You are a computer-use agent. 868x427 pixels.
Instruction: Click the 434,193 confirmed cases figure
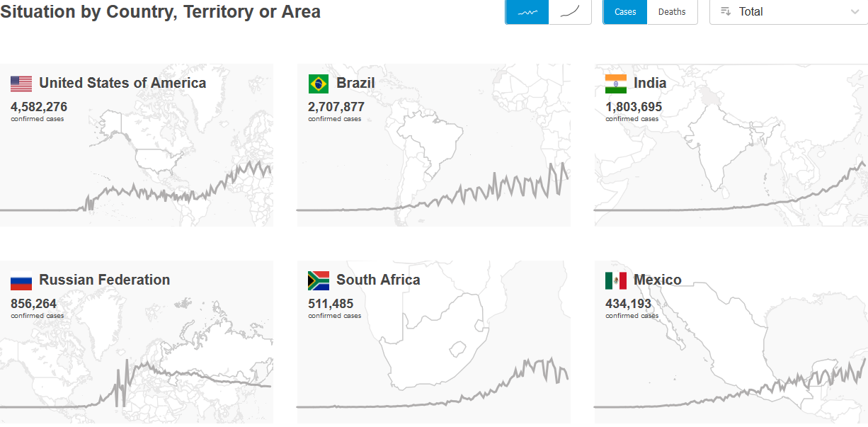tap(628, 304)
